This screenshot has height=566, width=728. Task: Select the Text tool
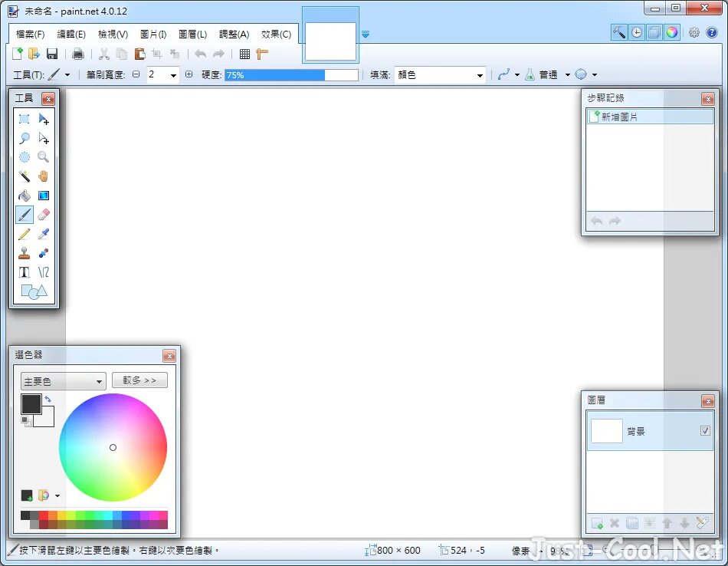pyautogui.click(x=25, y=271)
